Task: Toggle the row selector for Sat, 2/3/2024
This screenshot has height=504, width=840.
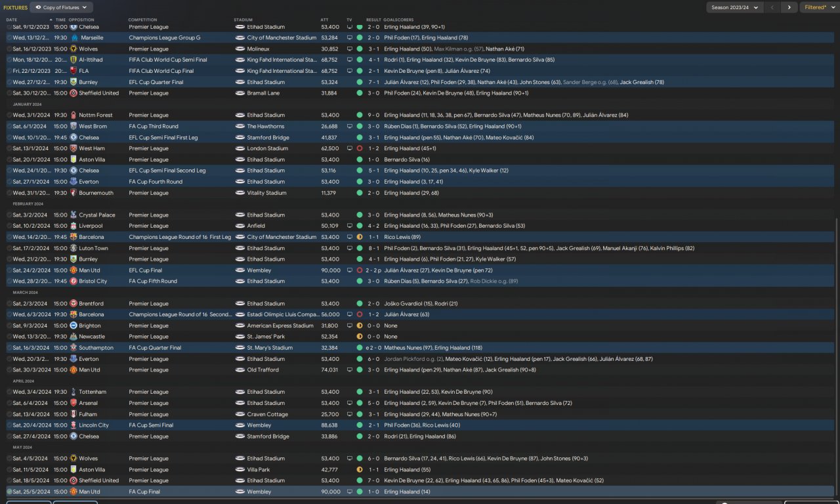Action: click(x=9, y=304)
